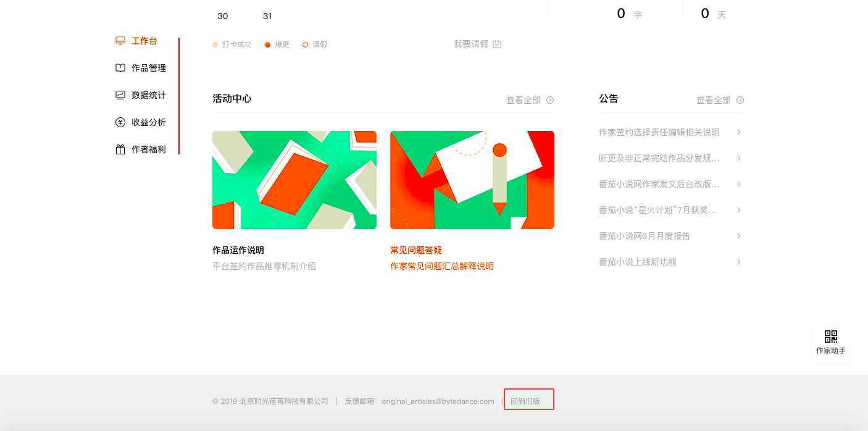Click chevron beside 番茄小说网作家发文后台改版…
Screen dimensions: 868x431
coord(739,184)
